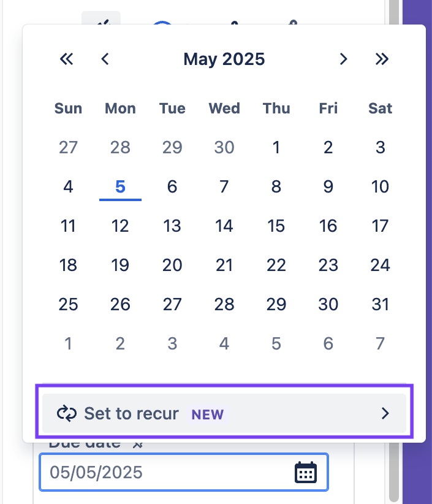Select May 31 on the calendar

380,304
